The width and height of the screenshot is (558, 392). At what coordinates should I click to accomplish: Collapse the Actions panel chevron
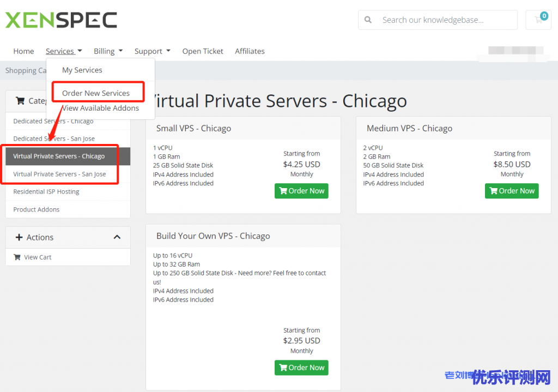(117, 237)
